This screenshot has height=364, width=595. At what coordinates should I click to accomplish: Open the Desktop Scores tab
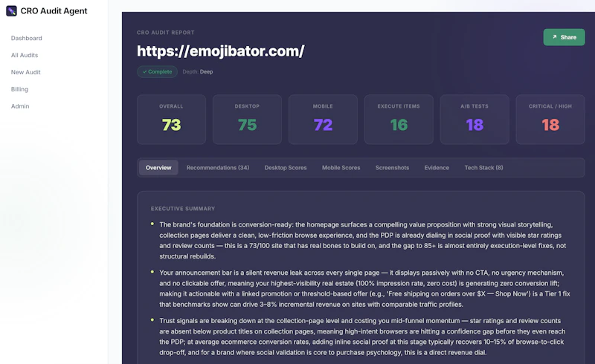coord(286,168)
